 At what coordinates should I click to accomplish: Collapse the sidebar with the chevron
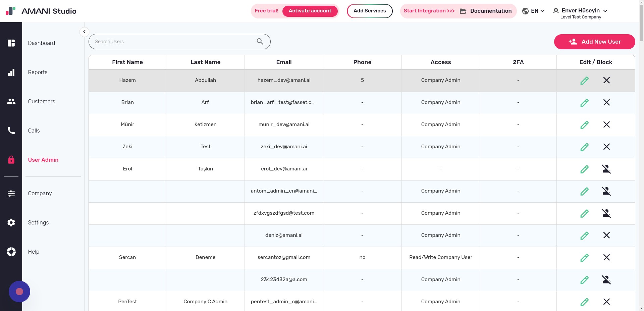[x=84, y=32]
